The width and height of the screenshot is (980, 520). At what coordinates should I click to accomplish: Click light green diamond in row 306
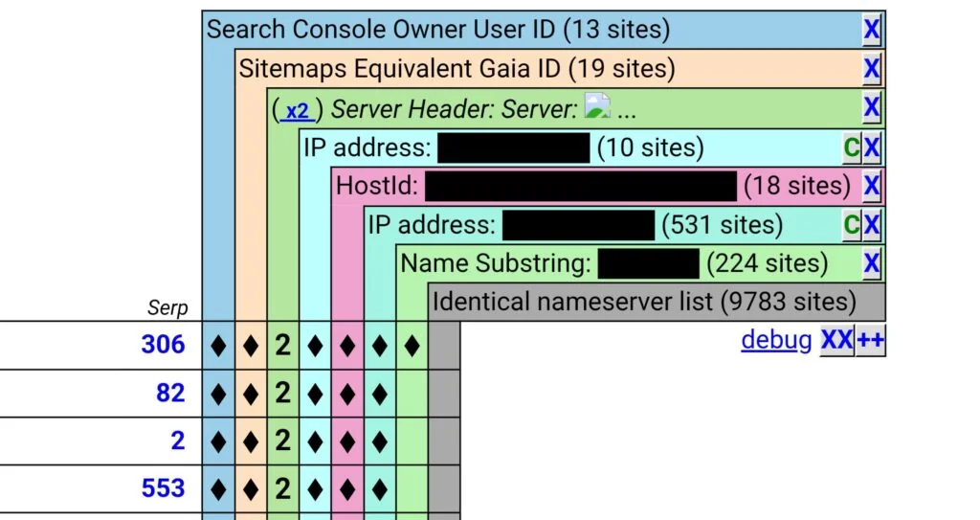412,346
